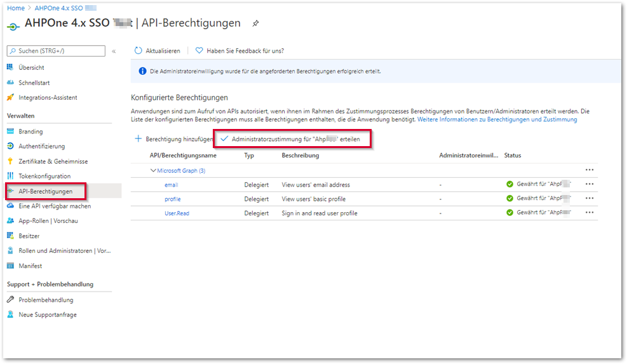Click the Home breadcrumb link
The height and width of the screenshot is (364, 627).
coord(16,8)
